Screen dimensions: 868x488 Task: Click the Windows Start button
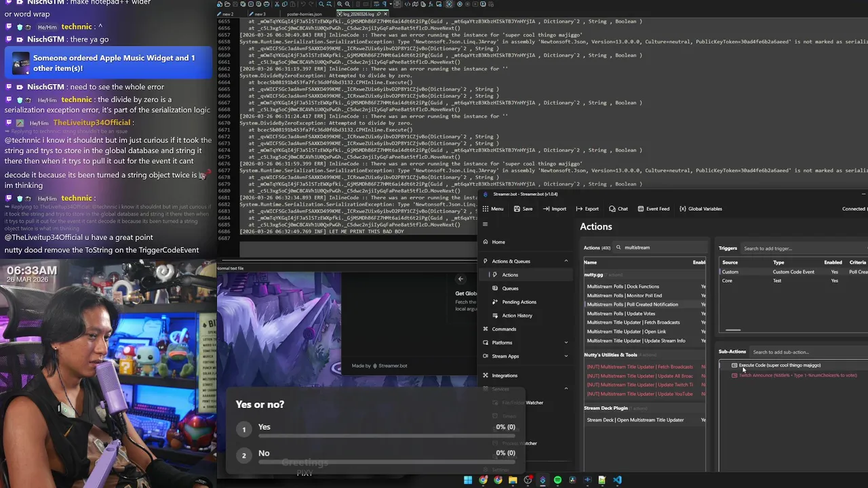point(468,480)
